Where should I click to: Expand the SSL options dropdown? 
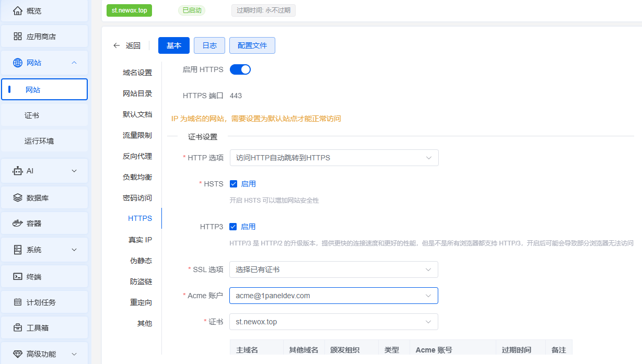point(334,269)
